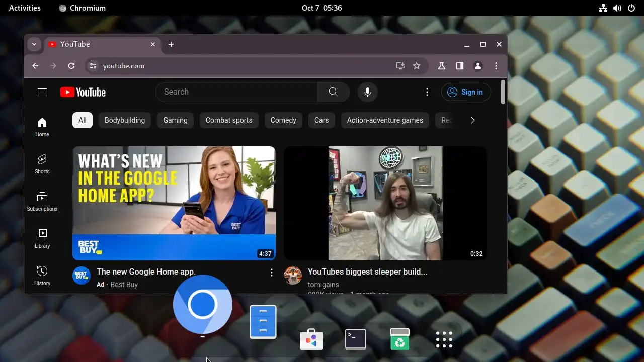Image resolution: width=644 pixels, height=362 pixels.
Task: Click "The new Google Home app." title
Action: coord(146,271)
